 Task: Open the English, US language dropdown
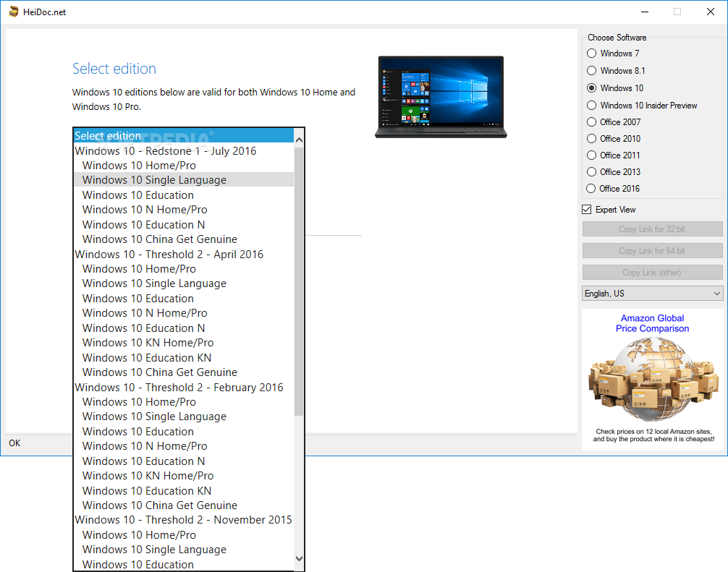click(x=652, y=293)
